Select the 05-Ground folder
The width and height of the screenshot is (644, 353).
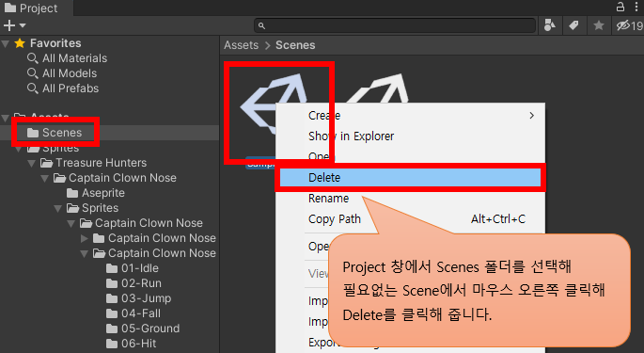coord(150,329)
